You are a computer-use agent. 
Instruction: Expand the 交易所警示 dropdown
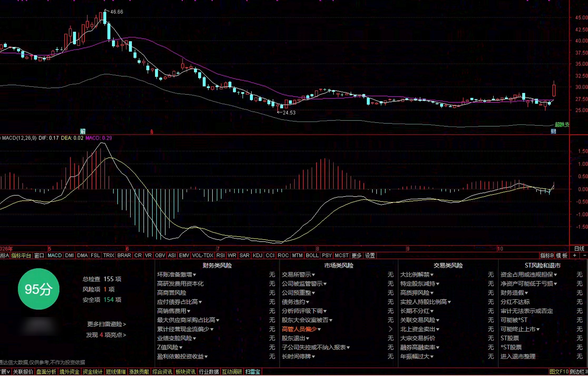(x=313, y=275)
